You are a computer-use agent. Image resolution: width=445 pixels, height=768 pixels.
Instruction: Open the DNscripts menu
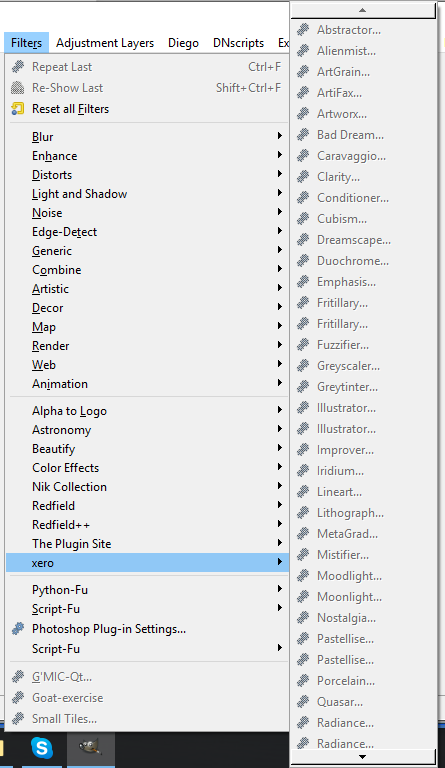[238, 43]
